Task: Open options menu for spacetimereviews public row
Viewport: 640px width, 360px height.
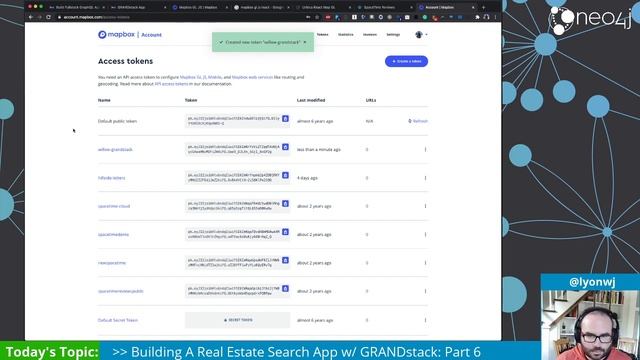Action: pos(425,291)
